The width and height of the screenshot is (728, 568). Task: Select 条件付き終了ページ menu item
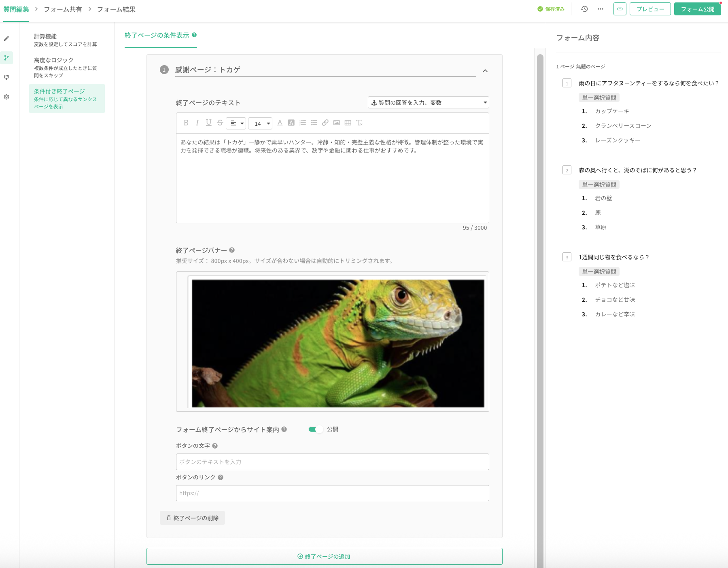pyautogui.click(x=67, y=98)
